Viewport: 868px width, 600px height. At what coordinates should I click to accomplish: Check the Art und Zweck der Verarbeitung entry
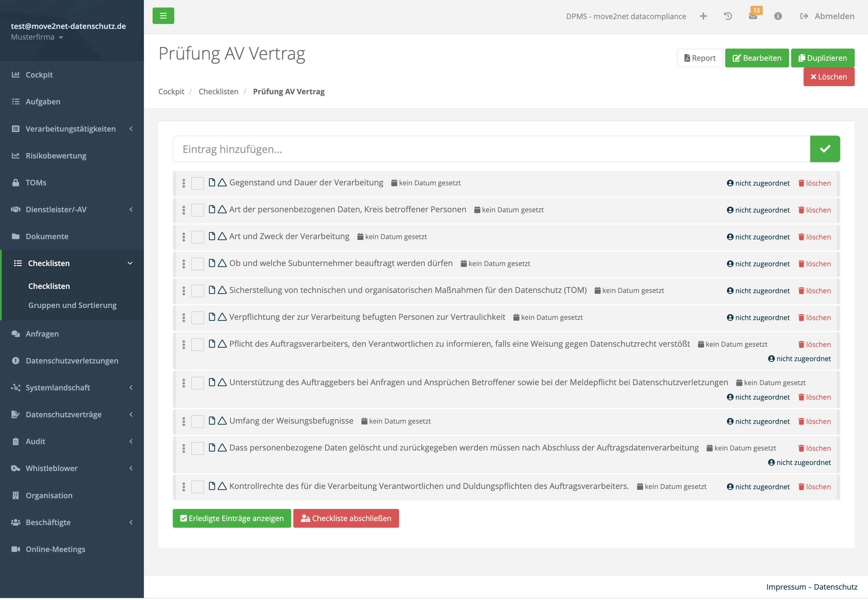[198, 237]
